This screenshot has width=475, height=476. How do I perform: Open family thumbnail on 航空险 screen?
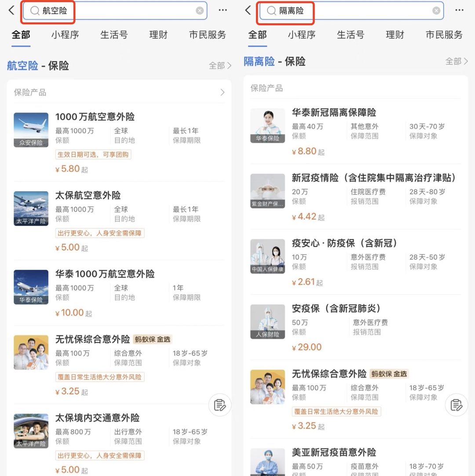point(31,352)
